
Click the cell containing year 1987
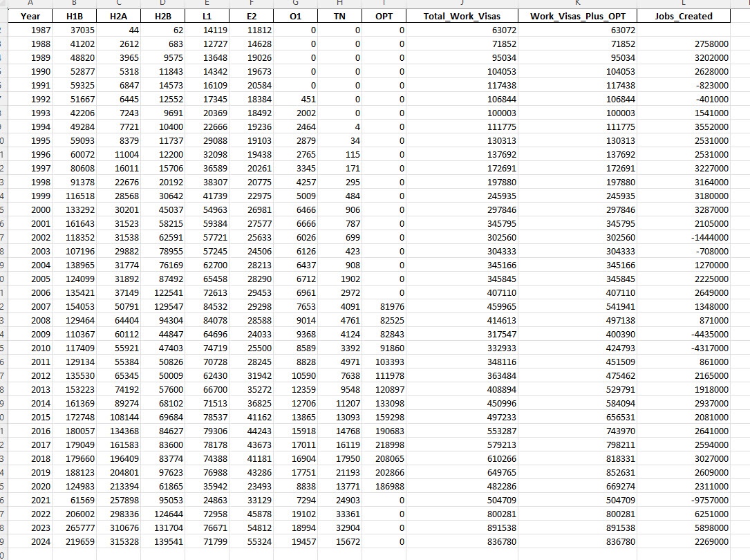tap(30, 30)
